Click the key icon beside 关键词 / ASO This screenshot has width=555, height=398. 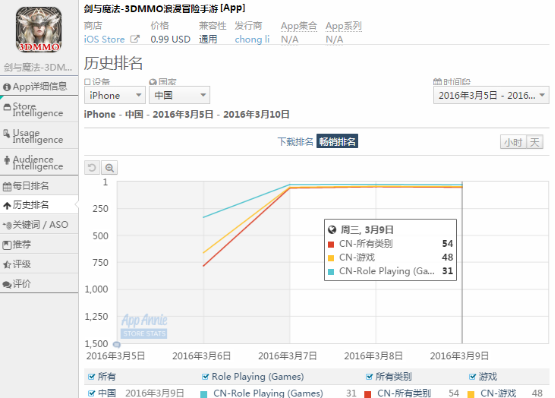tap(7, 225)
